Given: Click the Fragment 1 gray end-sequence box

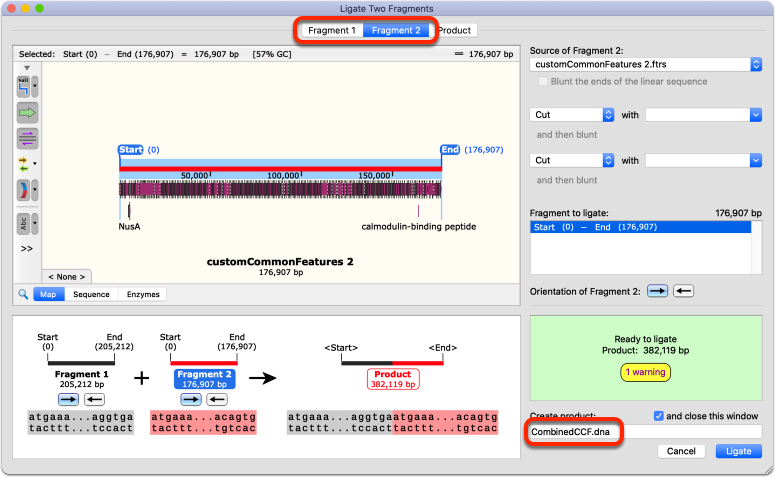Looking at the screenshot, I should coord(81,423).
